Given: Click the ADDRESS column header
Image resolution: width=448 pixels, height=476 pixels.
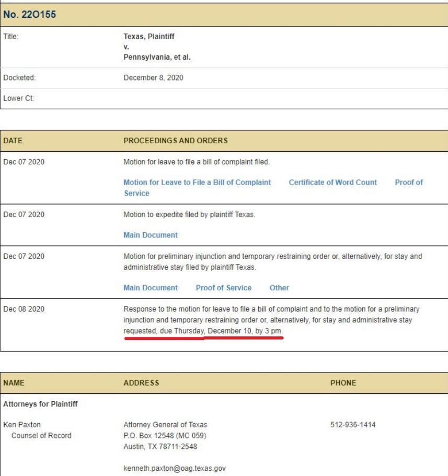Looking at the screenshot, I should pos(141,383).
